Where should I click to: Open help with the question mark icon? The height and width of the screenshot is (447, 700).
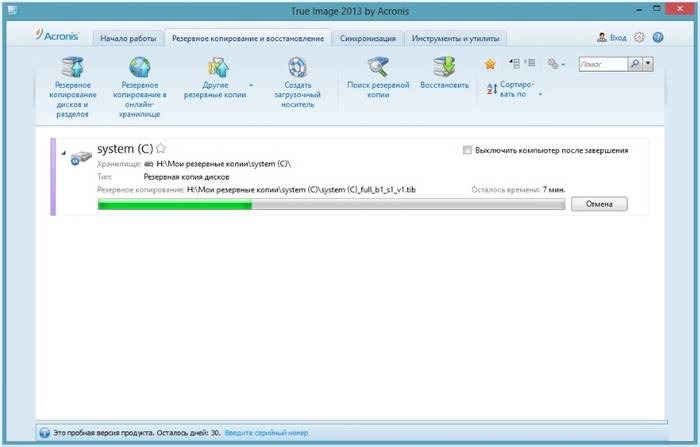[658, 37]
